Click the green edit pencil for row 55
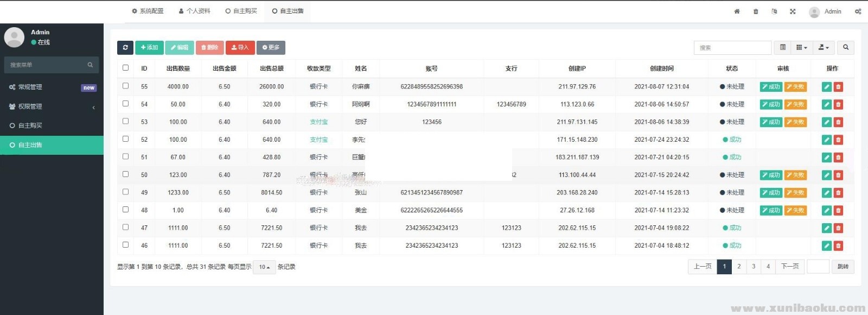Viewport: 868px width, 315px height. coord(827,87)
